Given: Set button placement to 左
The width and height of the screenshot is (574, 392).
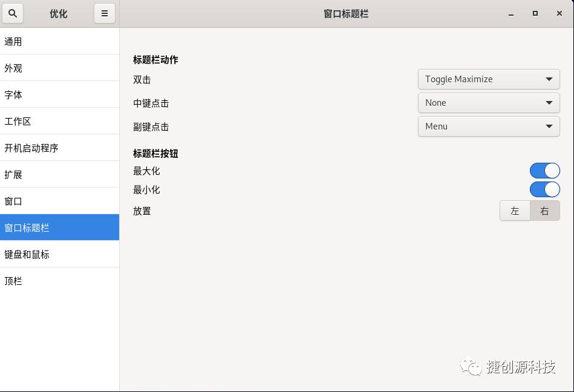Looking at the screenshot, I should 515,211.
